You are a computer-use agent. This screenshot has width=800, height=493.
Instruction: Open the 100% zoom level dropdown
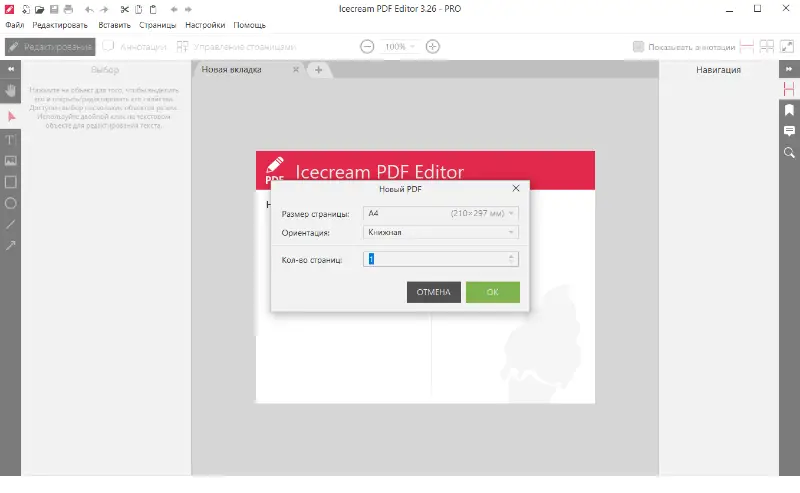pyautogui.click(x=399, y=46)
